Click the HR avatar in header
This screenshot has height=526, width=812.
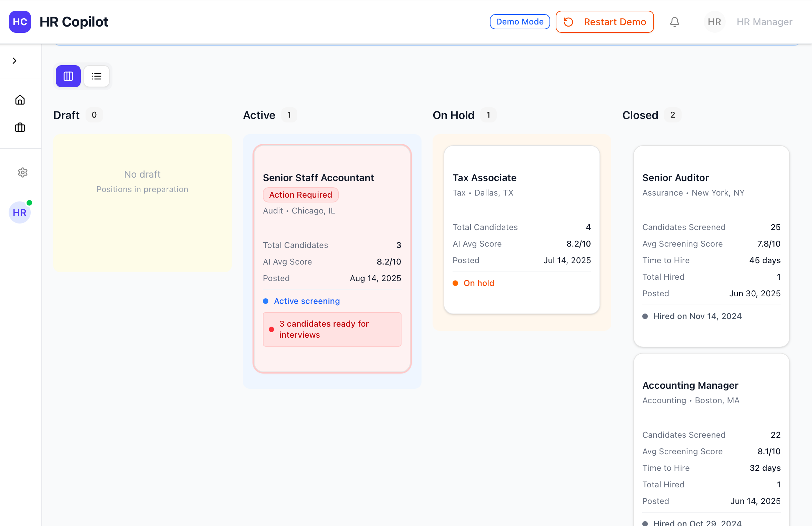(714, 22)
